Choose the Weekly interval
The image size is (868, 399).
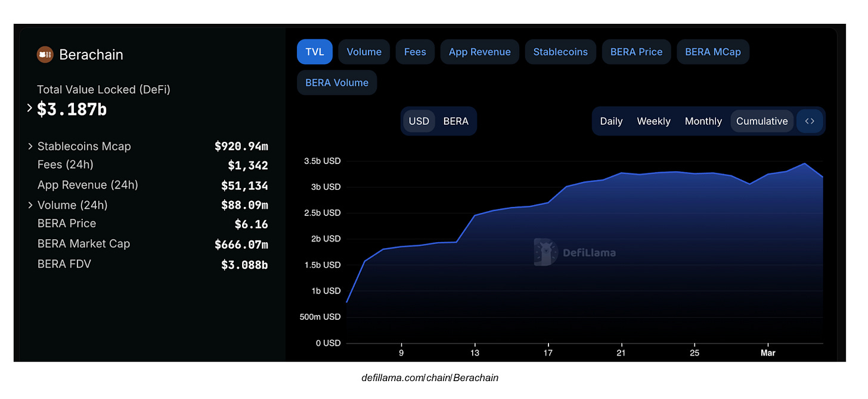653,121
